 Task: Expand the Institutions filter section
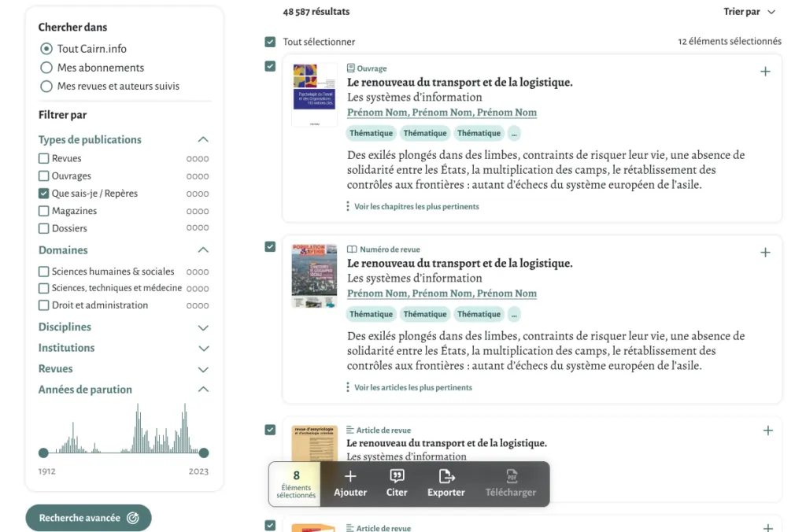click(x=203, y=348)
